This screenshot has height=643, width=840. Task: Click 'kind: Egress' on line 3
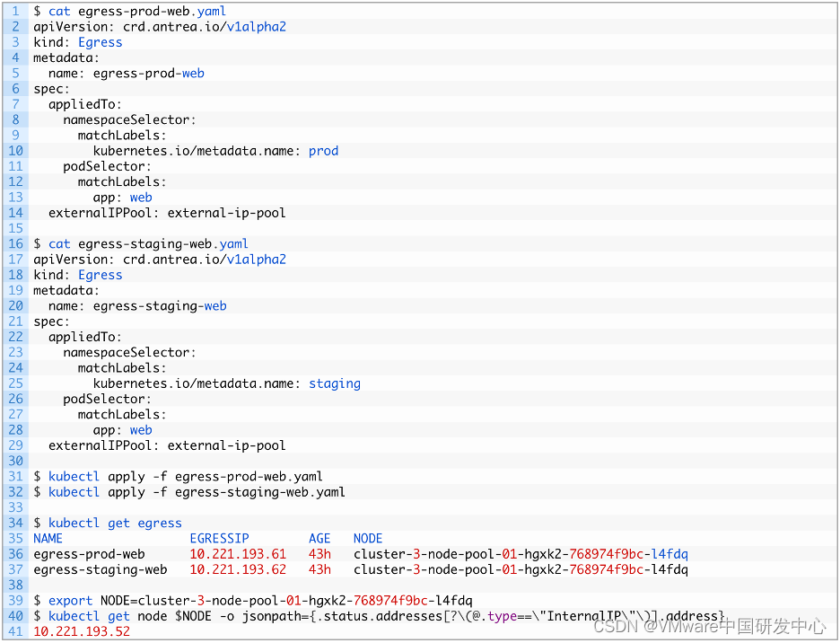(x=78, y=42)
